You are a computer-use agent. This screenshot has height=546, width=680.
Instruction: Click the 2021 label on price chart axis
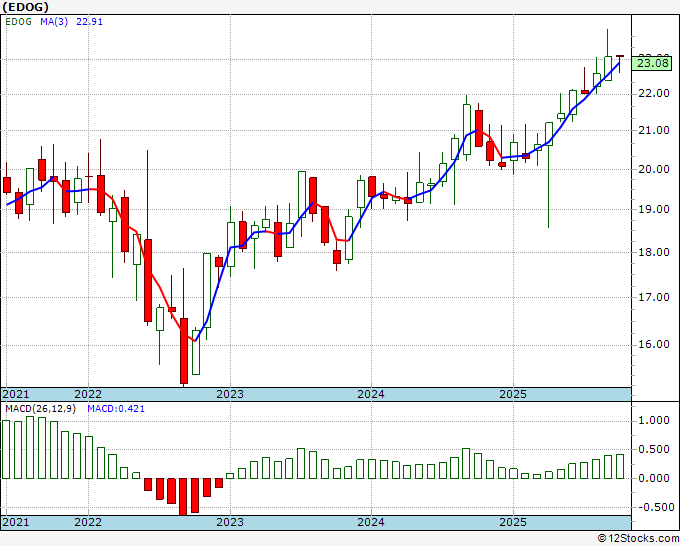[16, 394]
